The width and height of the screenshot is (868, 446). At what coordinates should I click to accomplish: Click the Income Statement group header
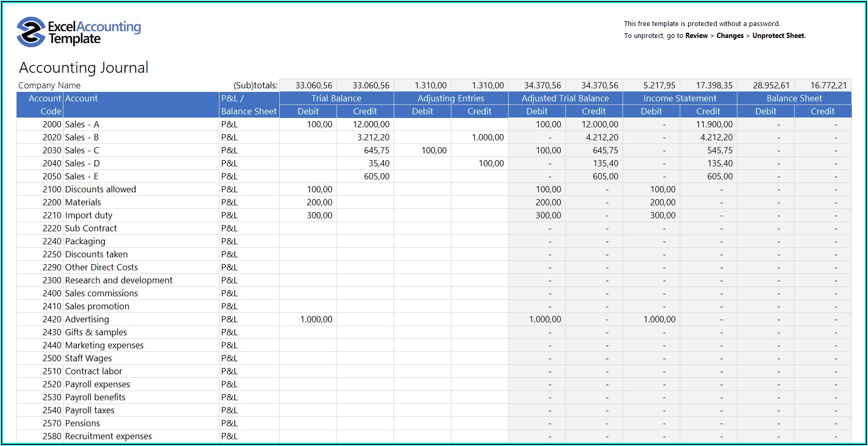(679, 98)
